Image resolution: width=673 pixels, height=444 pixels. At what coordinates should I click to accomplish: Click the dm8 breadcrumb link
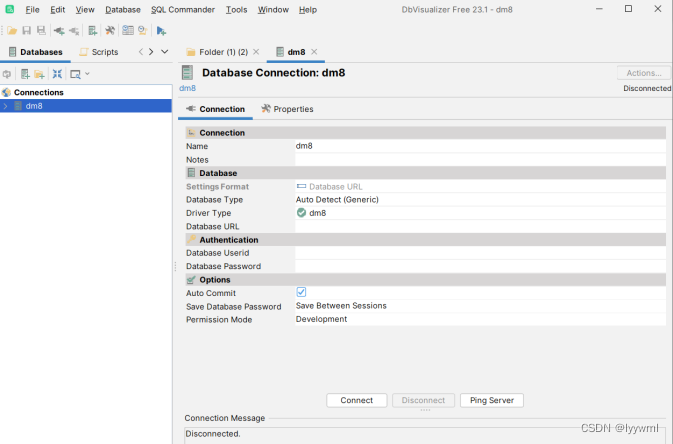click(188, 88)
